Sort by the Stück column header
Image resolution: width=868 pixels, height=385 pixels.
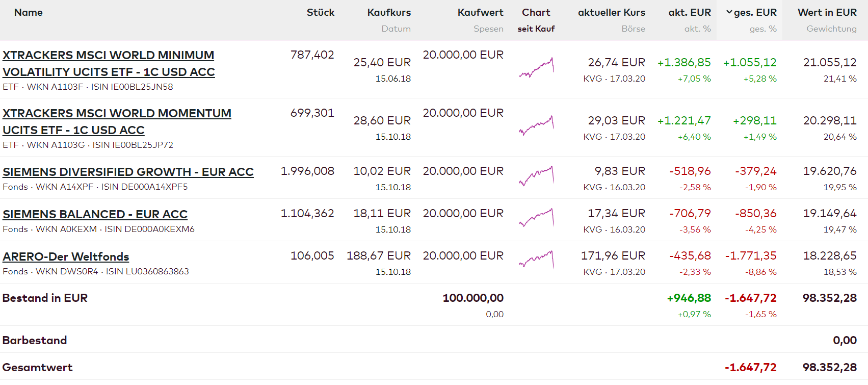[320, 13]
